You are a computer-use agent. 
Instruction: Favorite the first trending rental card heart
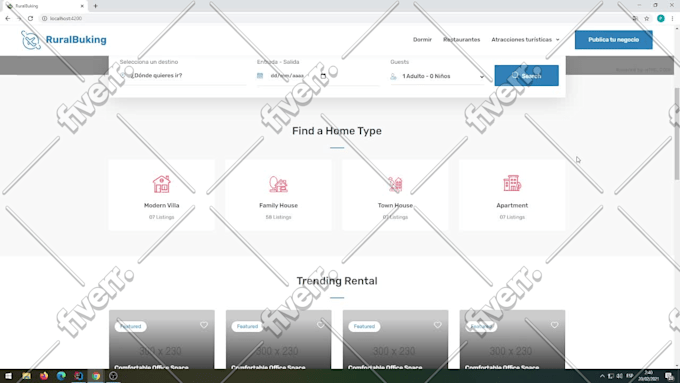tap(204, 325)
